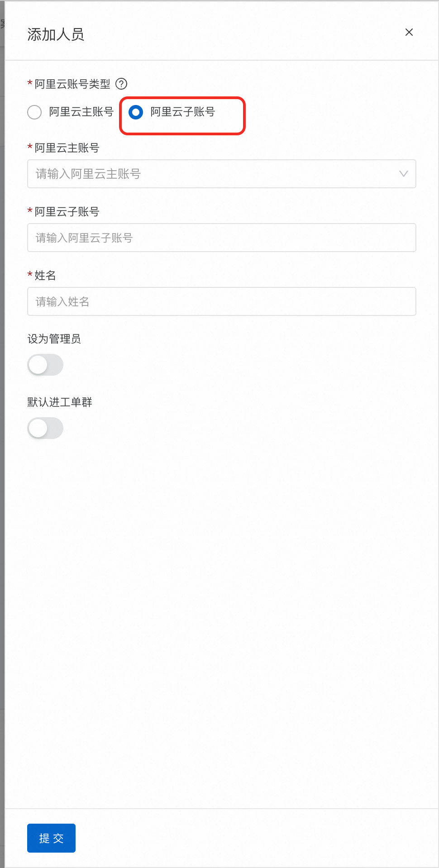Close the 添加人员 panel with the X icon
The image size is (439, 868).
409,32
